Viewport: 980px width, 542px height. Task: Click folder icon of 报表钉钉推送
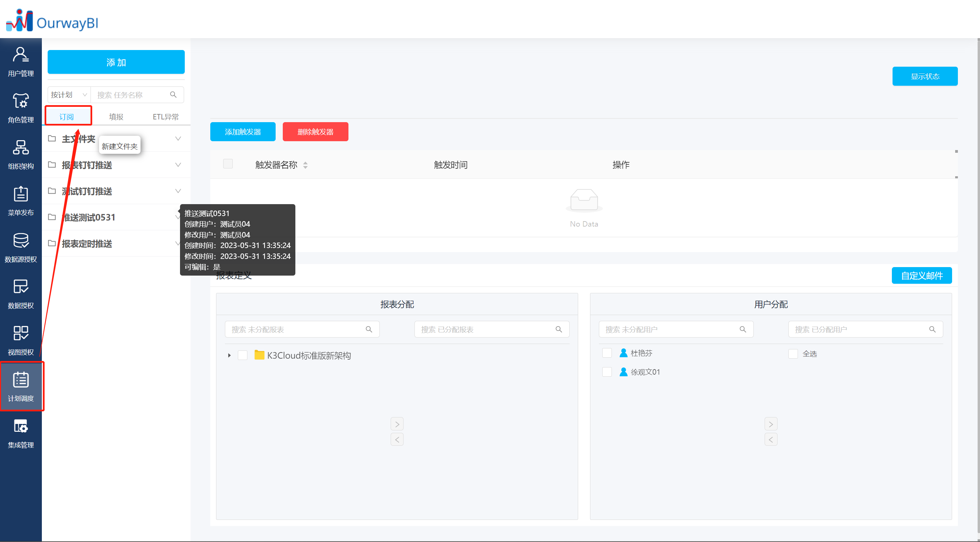pyautogui.click(x=52, y=165)
